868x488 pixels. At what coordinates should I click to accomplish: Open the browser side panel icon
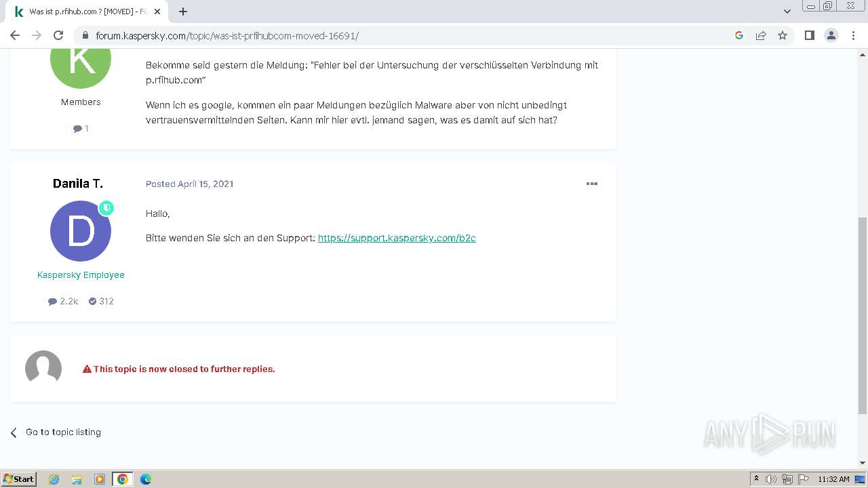coord(809,35)
